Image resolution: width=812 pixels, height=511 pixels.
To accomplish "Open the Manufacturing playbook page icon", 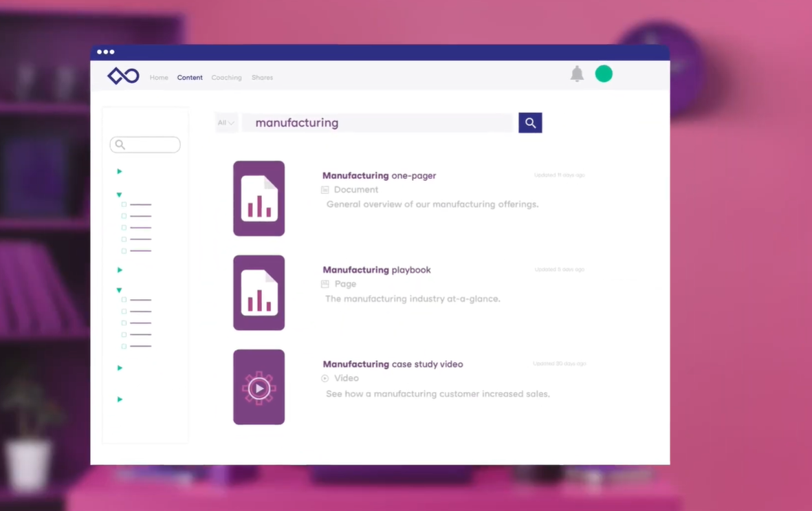I will (259, 293).
